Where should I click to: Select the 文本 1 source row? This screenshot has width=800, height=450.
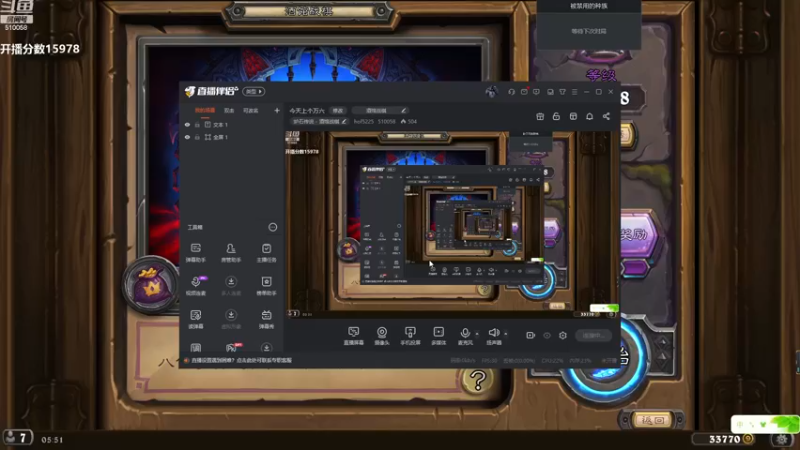pyautogui.click(x=232, y=124)
